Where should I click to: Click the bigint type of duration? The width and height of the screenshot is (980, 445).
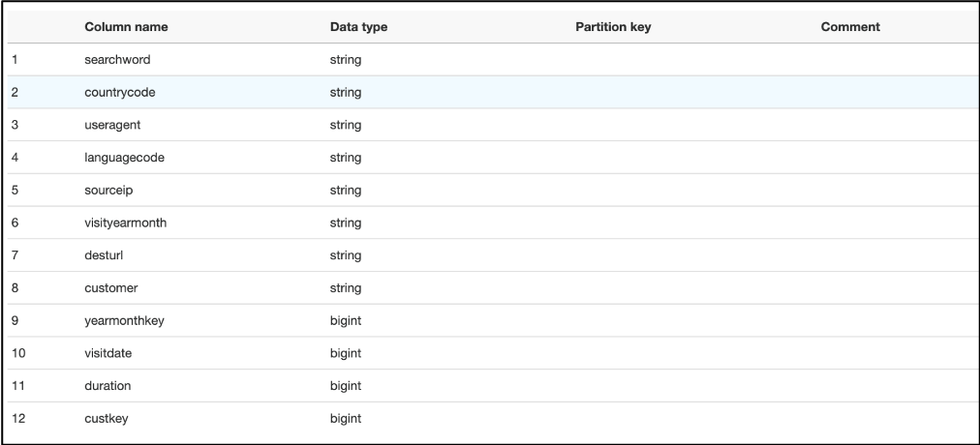pyautogui.click(x=346, y=386)
